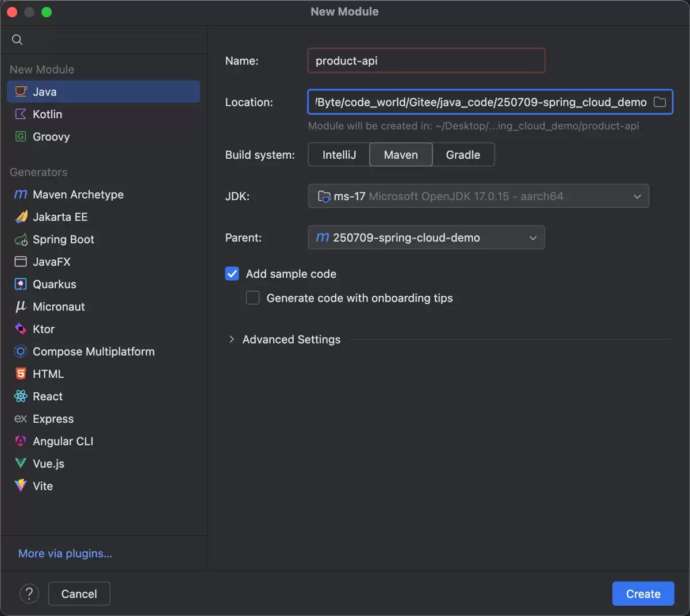Screen dimensions: 690x616
Task: Click the Cancel button
Action: (79, 594)
